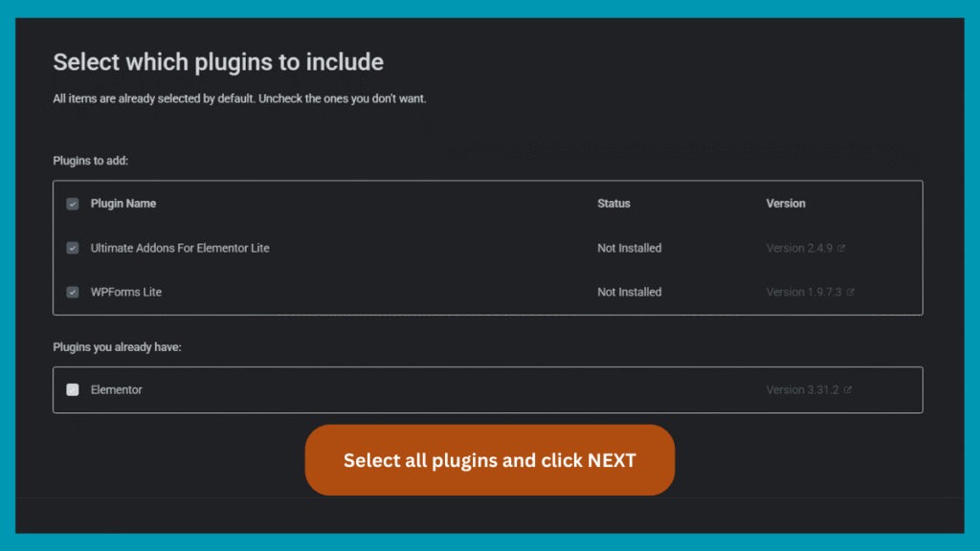This screenshot has width=980, height=551.
Task: Click the Version column header
Action: pos(786,204)
